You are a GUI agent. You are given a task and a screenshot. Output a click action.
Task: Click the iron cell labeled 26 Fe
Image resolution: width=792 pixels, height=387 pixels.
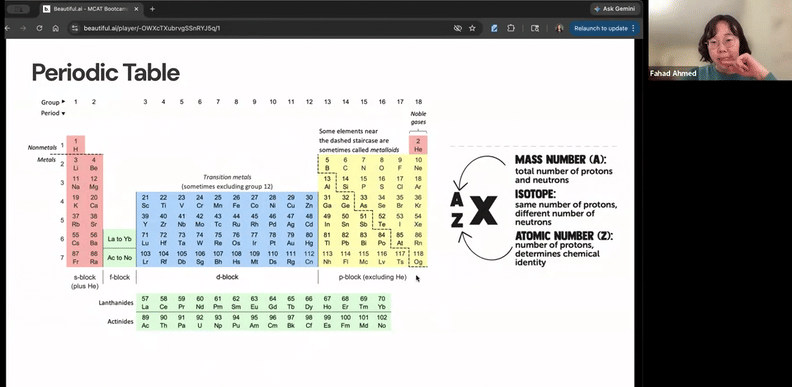(236, 202)
